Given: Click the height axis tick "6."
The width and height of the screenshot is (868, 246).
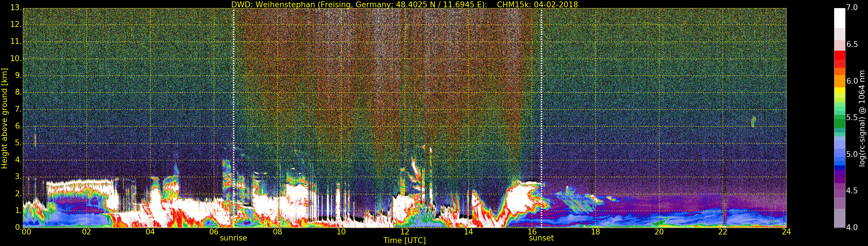Looking at the screenshot, I should (x=18, y=126).
